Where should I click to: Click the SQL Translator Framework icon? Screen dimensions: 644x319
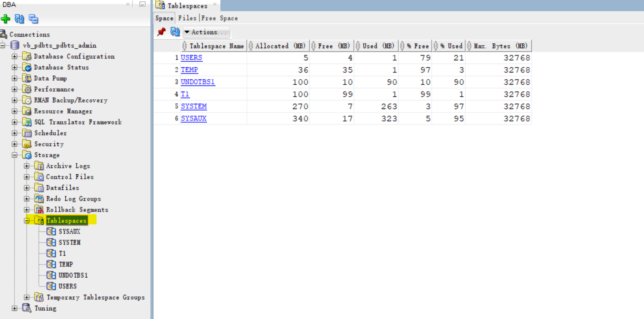(27, 122)
